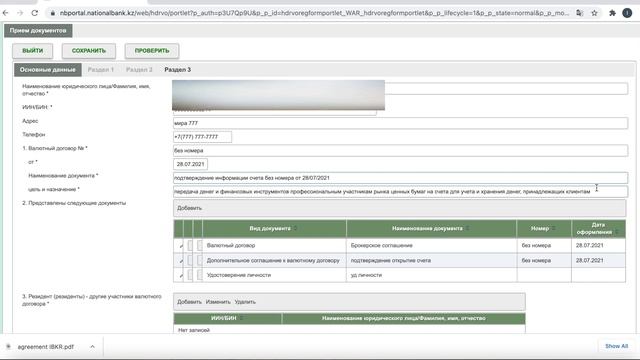Click Удалить above the residents table
Image resolution: width=640 pixels, height=360 pixels.
click(x=245, y=302)
